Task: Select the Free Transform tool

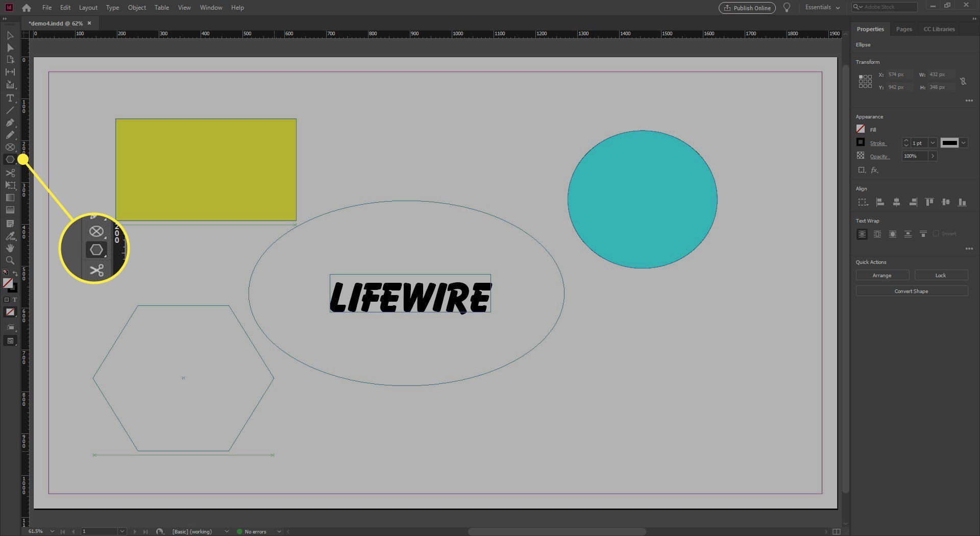Action: point(10,185)
